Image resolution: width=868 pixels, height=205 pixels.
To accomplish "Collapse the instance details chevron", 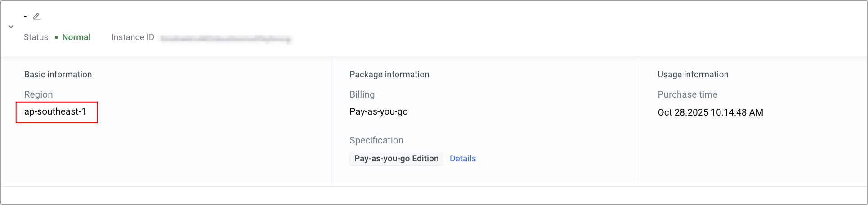I will (x=11, y=27).
